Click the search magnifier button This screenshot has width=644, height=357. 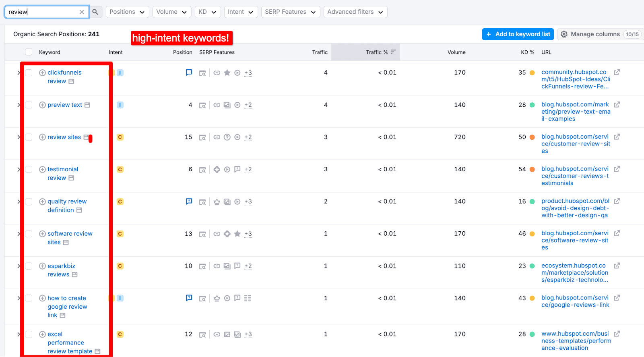point(95,12)
